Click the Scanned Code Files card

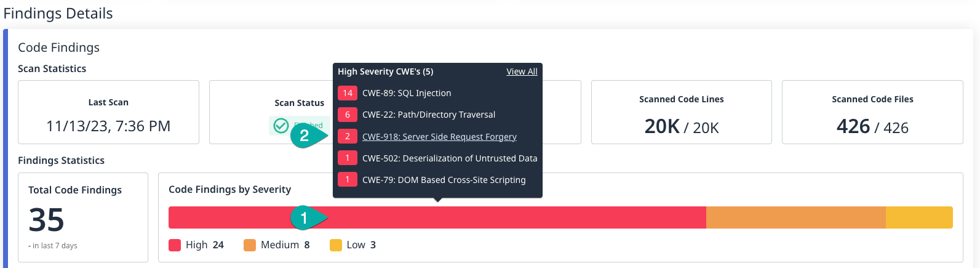(872, 112)
